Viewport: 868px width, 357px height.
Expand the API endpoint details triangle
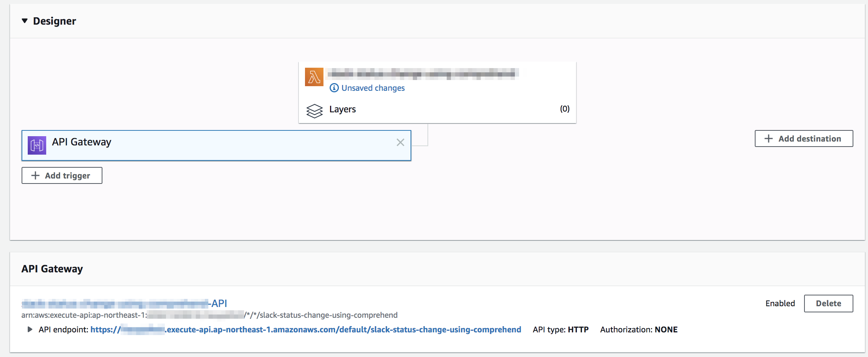[x=30, y=329]
